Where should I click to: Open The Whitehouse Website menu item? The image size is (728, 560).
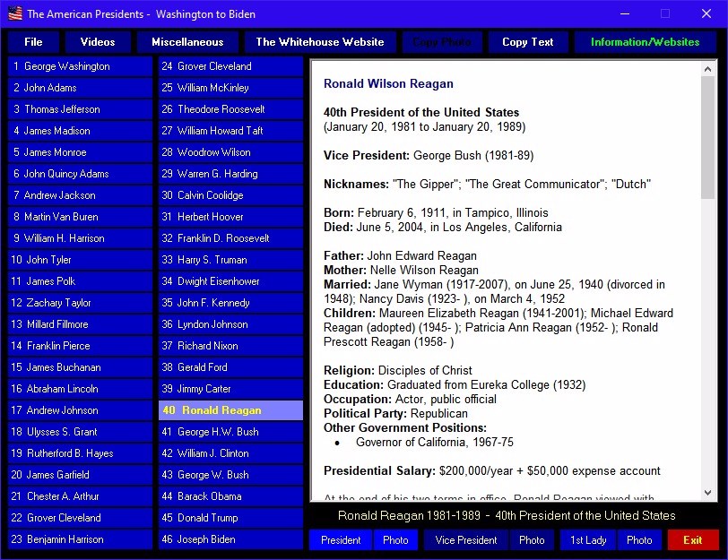(320, 42)
